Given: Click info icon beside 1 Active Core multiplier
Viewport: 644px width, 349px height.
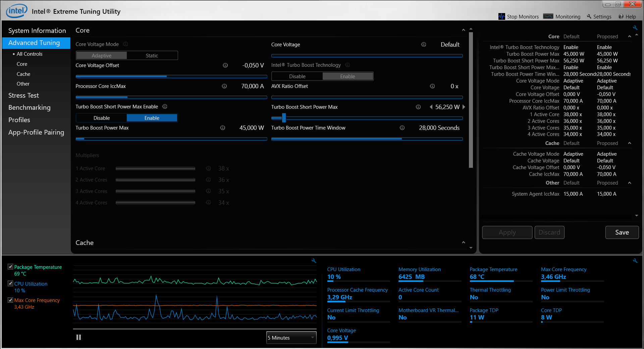Looking at the screenshot, I should (x=208, y=168).
